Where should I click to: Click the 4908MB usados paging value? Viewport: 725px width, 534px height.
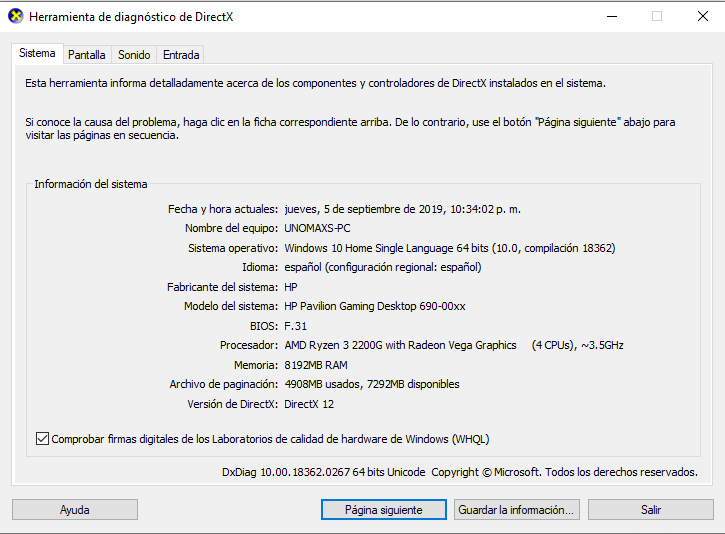pyautogui.click(x=372, y=384)
